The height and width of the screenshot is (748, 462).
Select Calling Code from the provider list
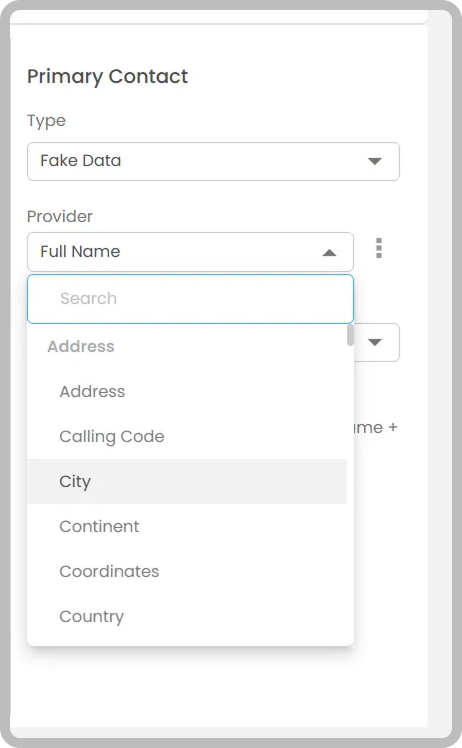[187, 436]
